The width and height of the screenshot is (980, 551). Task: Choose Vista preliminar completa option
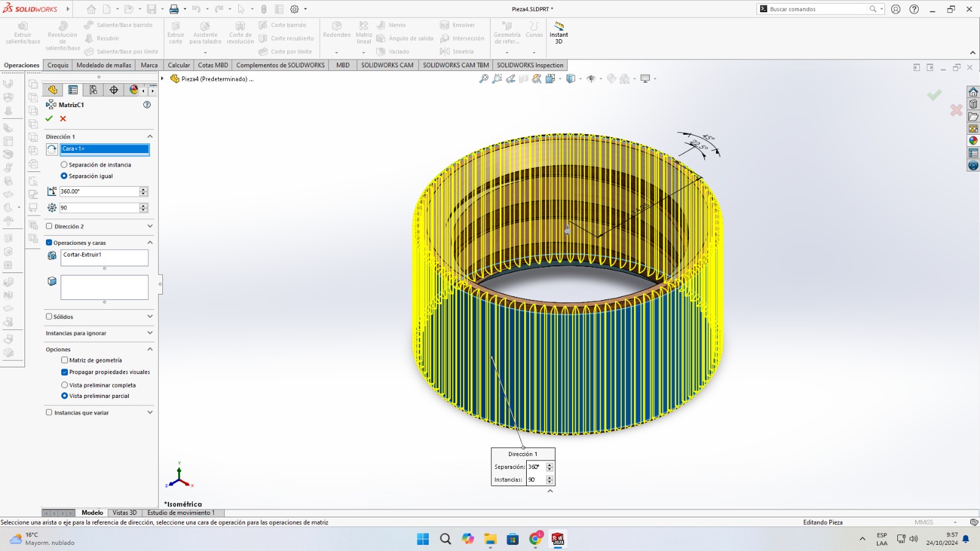[64, 385]
